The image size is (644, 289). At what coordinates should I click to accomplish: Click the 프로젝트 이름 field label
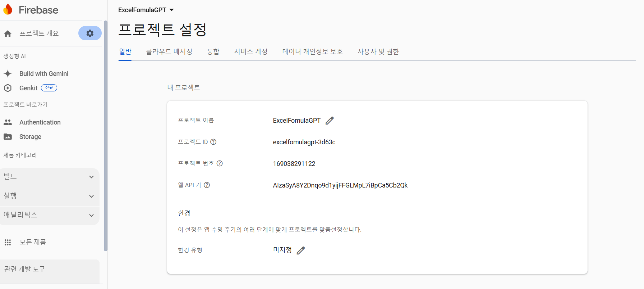pos(196,120)
